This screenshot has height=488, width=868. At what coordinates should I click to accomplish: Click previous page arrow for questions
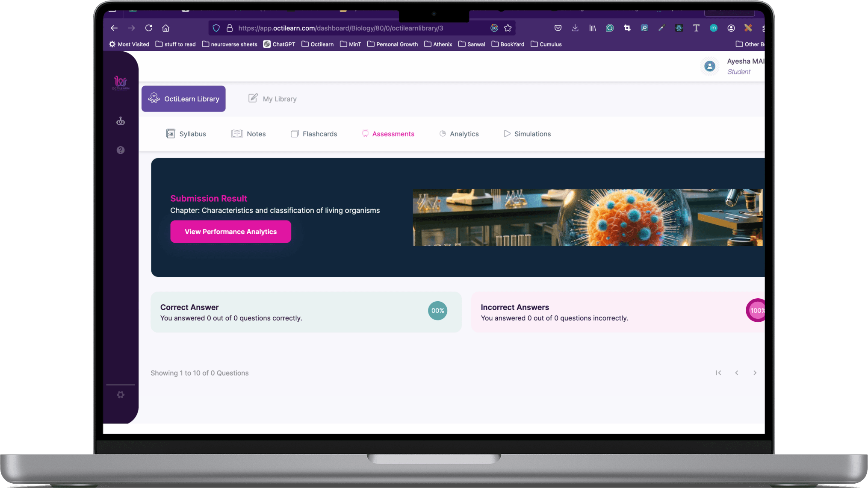pos(737,372)
